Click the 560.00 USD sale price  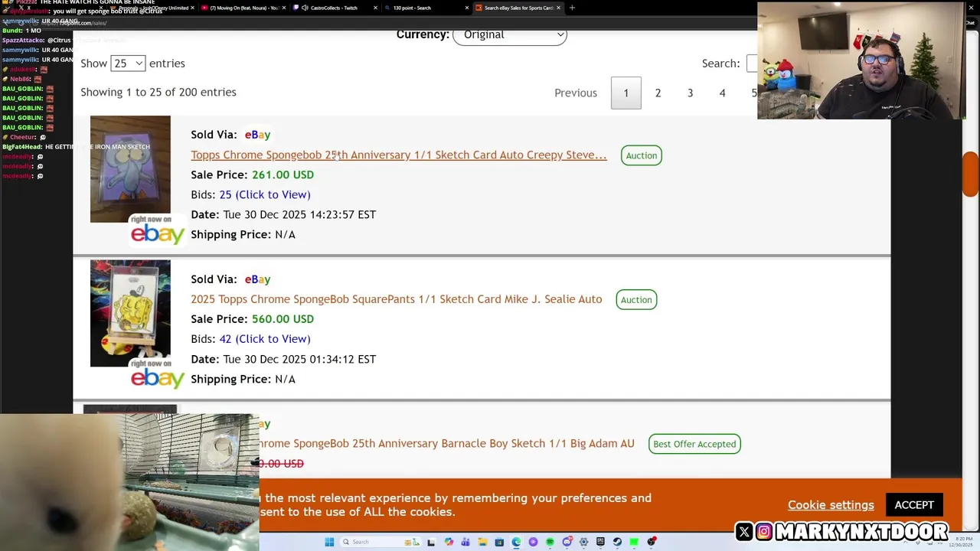pos(283,319)
